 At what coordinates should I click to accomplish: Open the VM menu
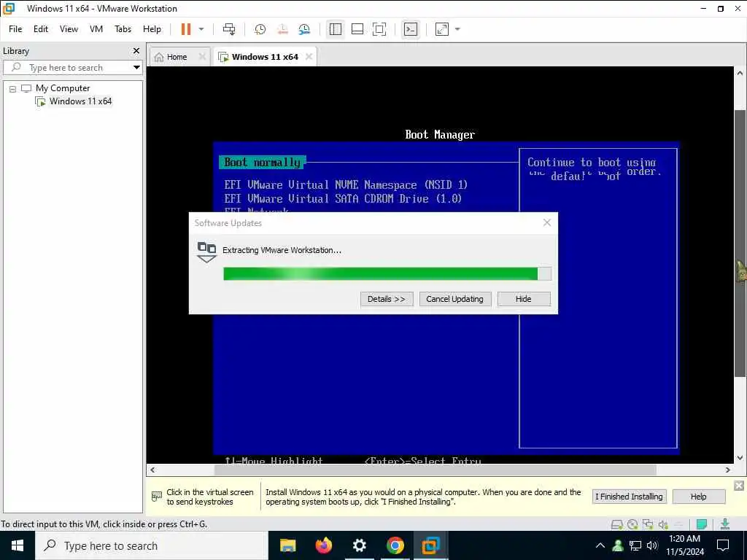pos(96,29)
